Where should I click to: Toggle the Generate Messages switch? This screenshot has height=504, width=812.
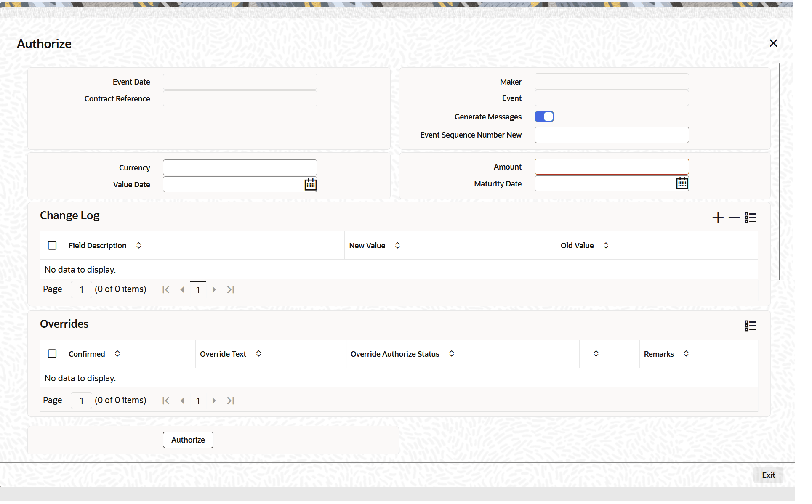pos(544,117)
